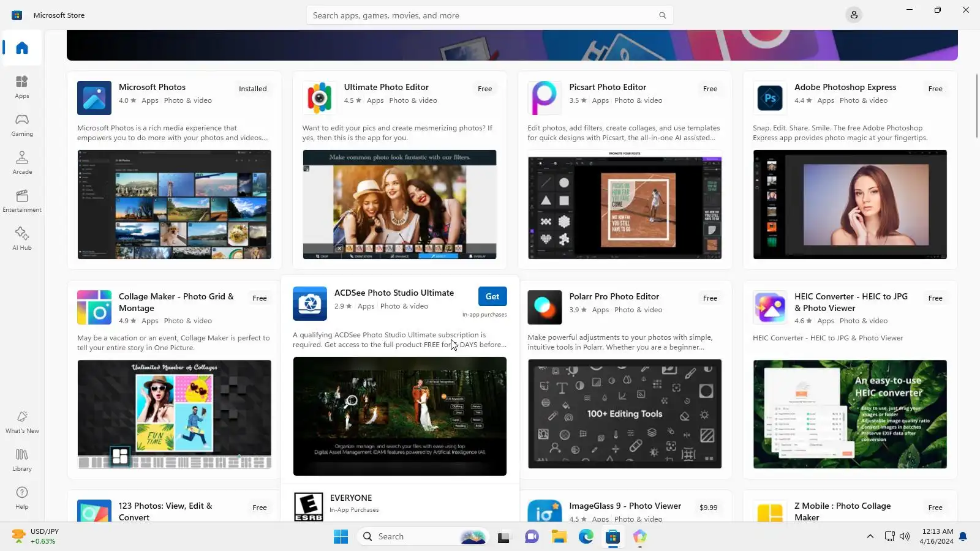Click the Polarr Pro Photo Editor icon
Image resolution: width=980 pixels, height=551 pixels.
[545, 307]
